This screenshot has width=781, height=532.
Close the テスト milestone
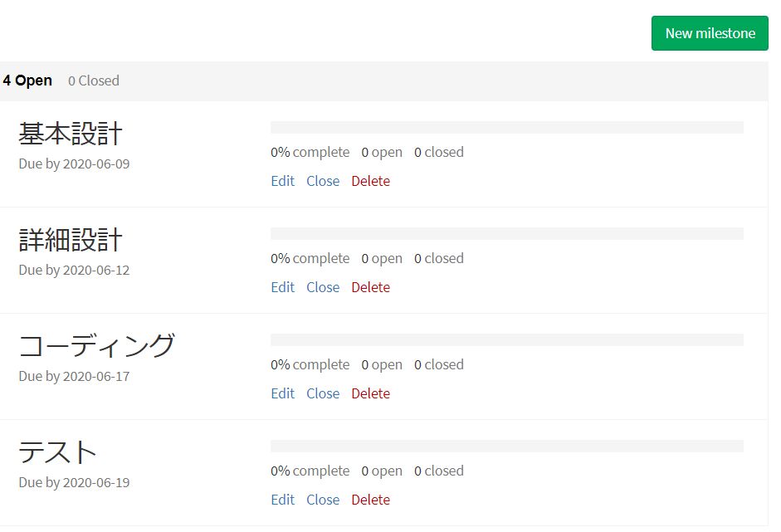[x=323, y=499]
